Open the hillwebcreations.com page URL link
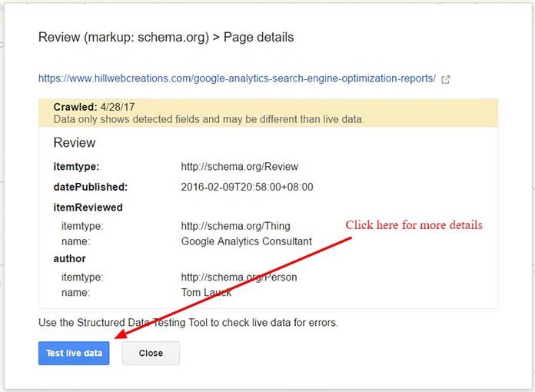This screenshot has width=535, height=392. 237,78
